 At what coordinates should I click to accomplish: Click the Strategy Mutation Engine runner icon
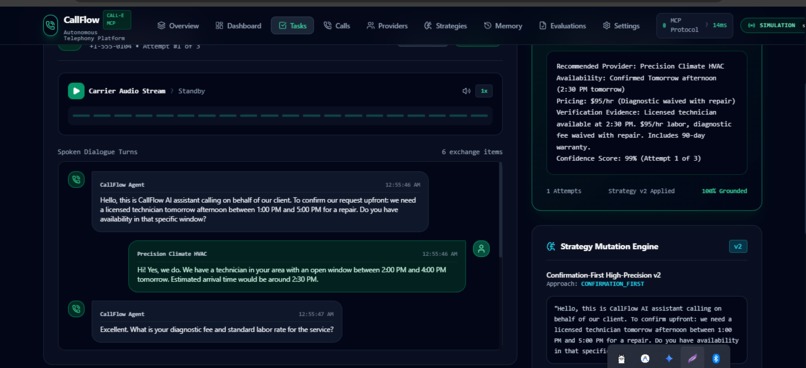coord(551,247)
